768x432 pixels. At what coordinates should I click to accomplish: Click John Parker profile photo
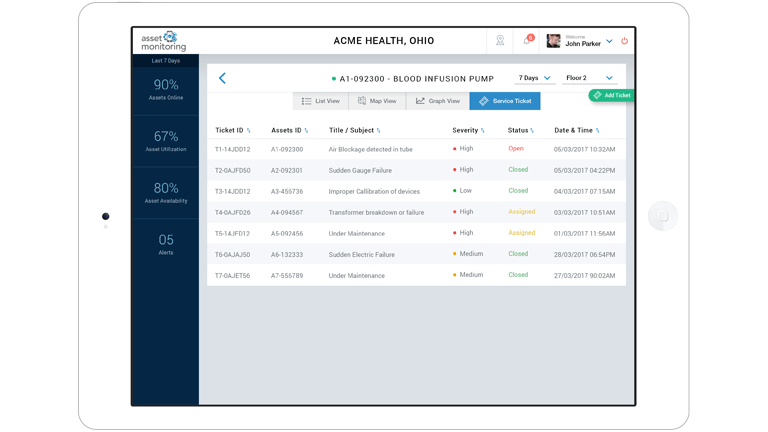(553, 41)
